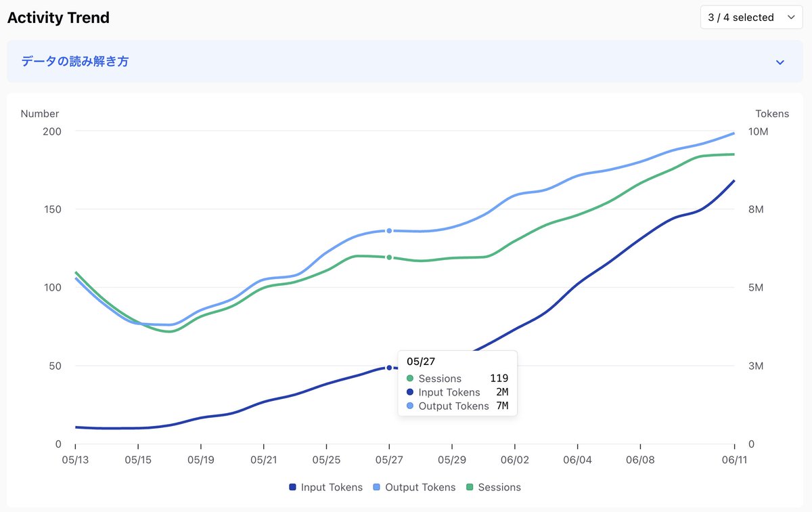The width and height of the screenshot is (812, 512).
Task: Click the 150 left axis value
Action: tap(52, 209)
